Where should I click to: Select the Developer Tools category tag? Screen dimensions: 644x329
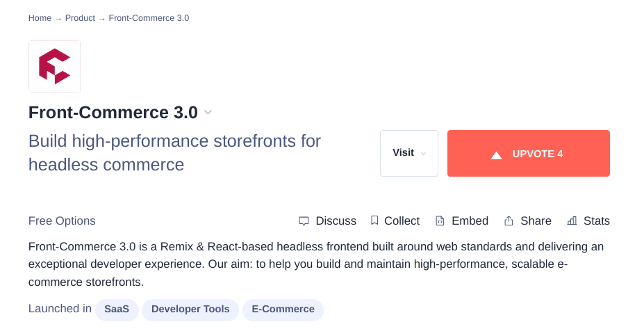tap(190, 310)
